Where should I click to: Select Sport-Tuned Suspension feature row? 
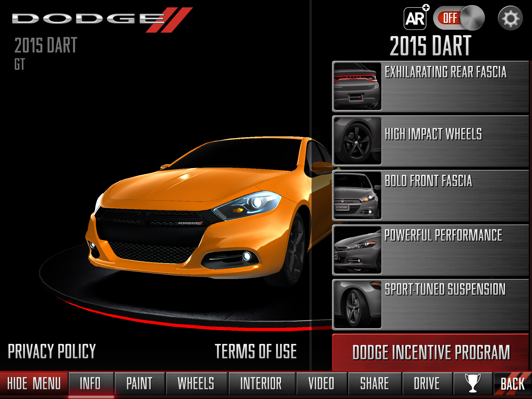(431, 305)
